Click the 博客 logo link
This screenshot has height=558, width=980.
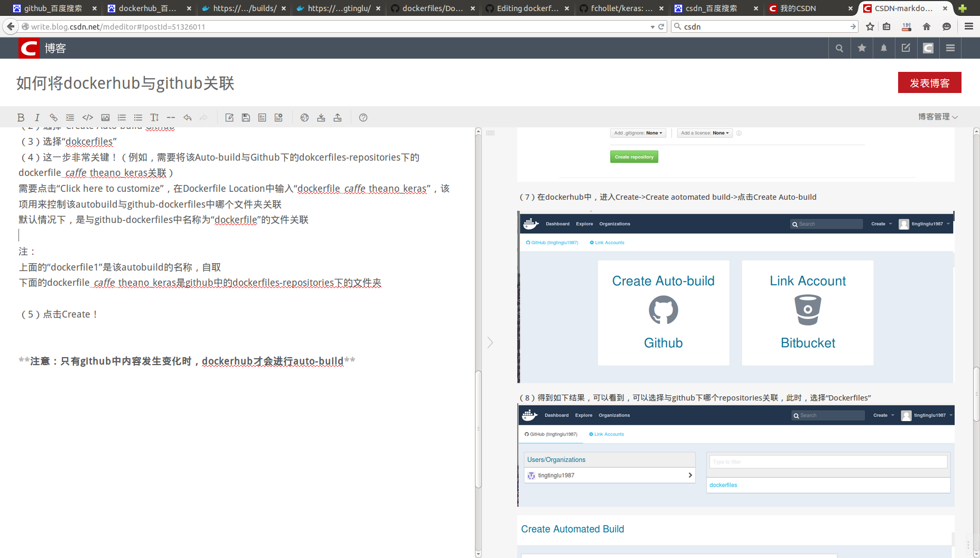point(43,48)
